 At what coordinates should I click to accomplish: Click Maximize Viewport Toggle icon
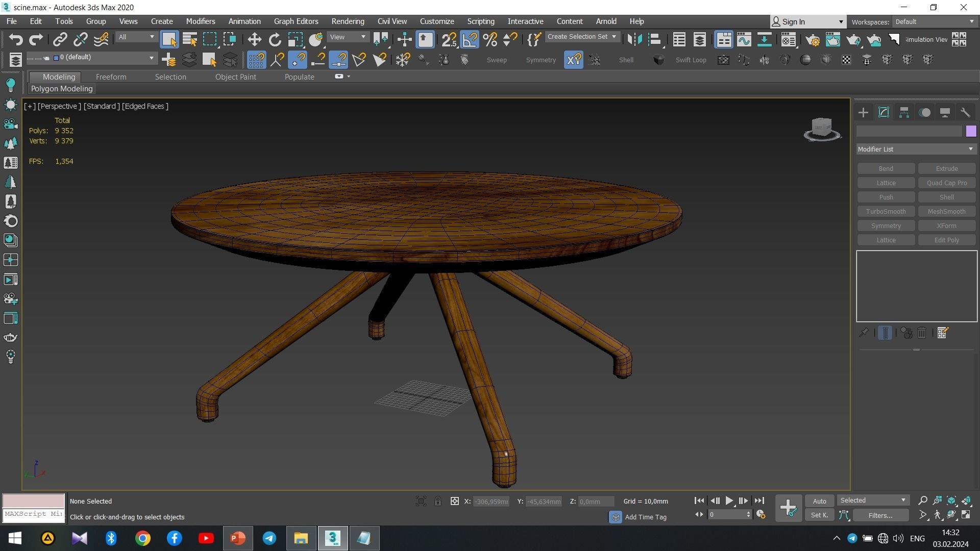click(966, 515)
